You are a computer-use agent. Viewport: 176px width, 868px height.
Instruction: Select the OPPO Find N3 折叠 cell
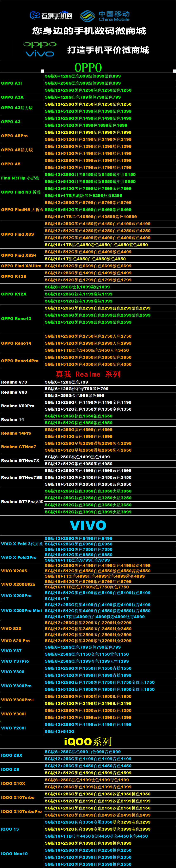tap(22, 192)
